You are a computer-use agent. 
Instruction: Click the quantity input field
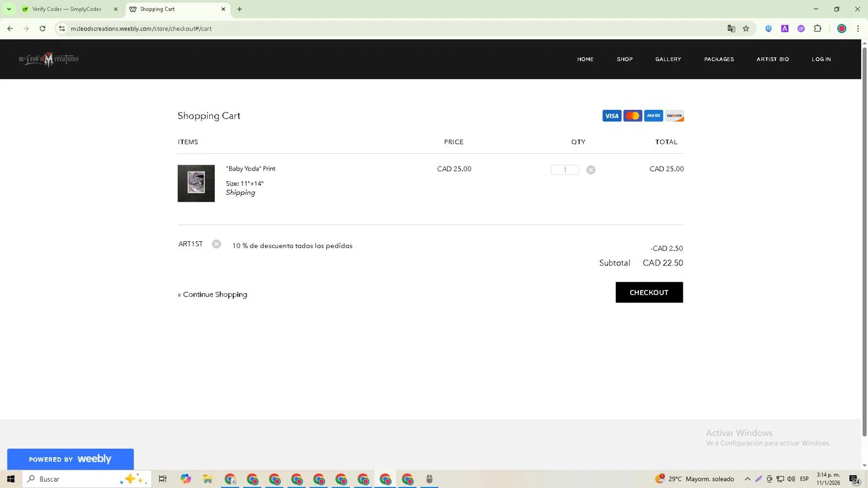click(565, 169)
